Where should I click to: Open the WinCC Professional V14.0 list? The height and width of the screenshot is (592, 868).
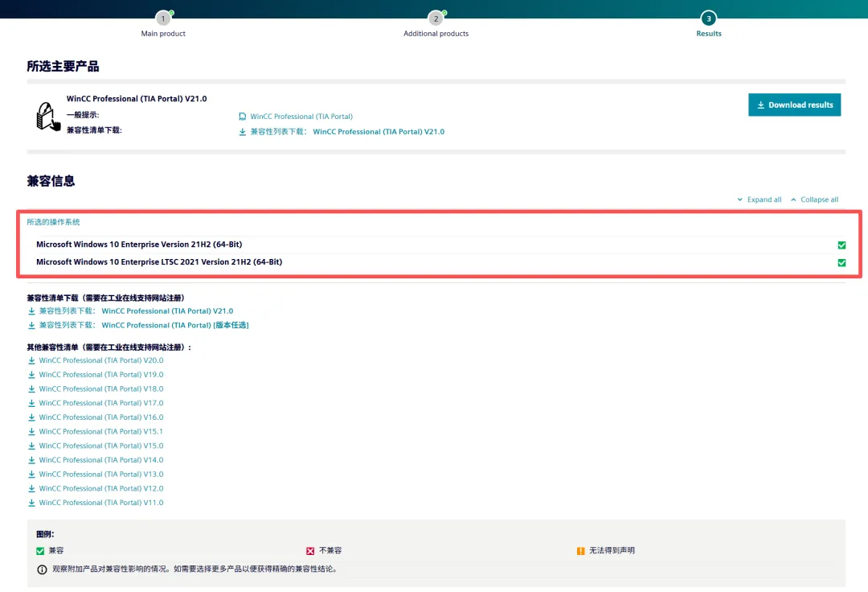click(100, 459)
